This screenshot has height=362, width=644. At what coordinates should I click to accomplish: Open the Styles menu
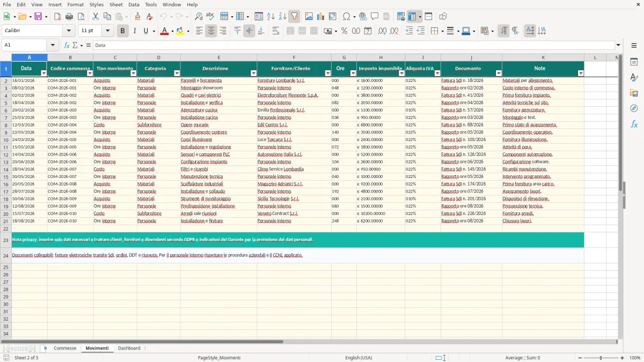click(97, 4)
